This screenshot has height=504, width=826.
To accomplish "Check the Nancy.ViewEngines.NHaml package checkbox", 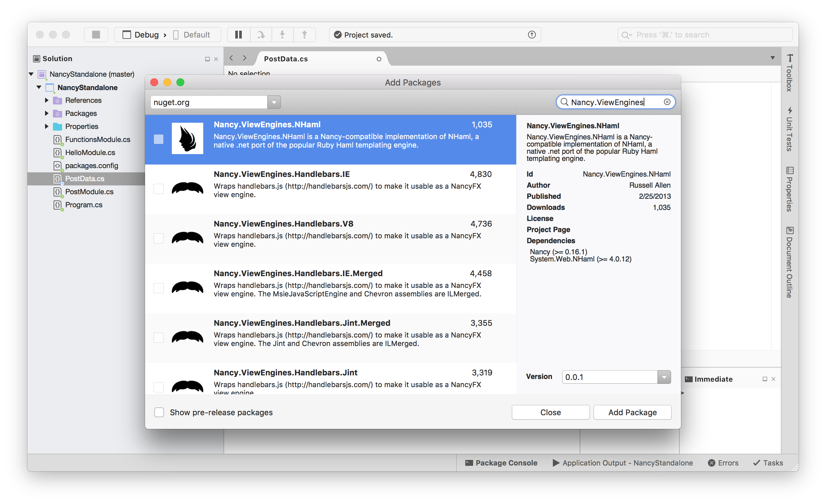I will tap(158, 139).
